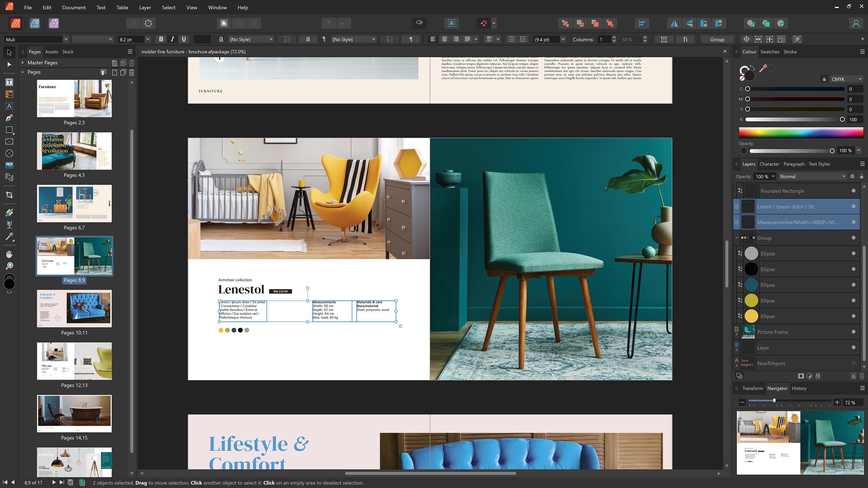Image resolution: width=868 pixels, height=488 pixels.
Task: Click the delete page trash icon
Action: point(132,72)
